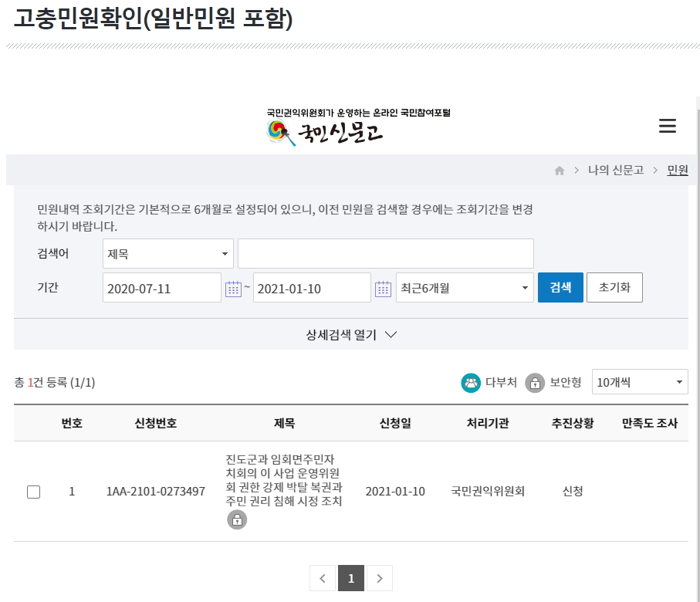Open the start date calendar picker
The height and width of the screenshot is (602, 700).
tap(233, 289)
